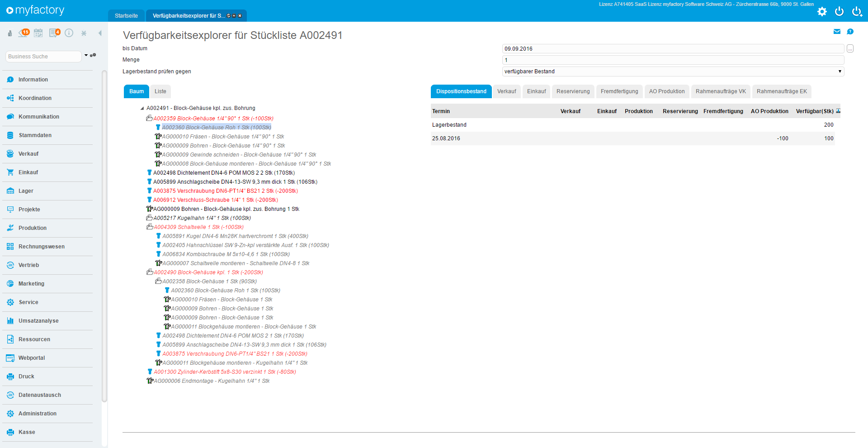Refresh the Verfügbarkeitsexplorer tab via reload icon

tap(229, 16)
